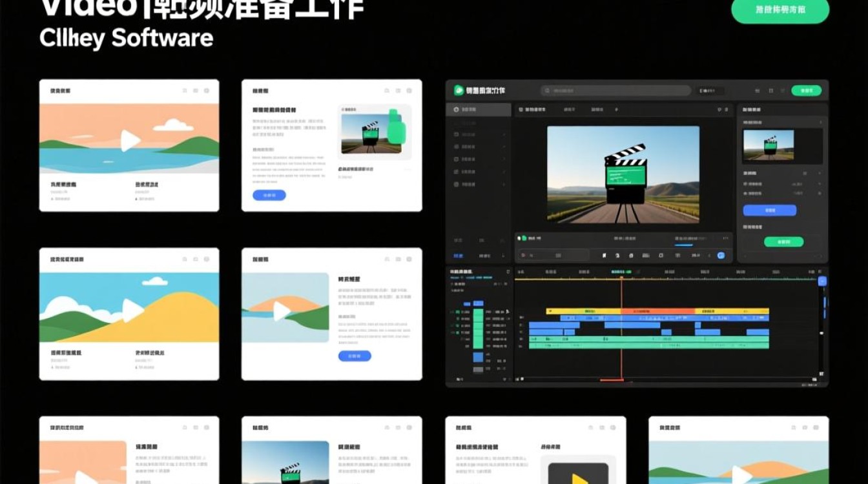Click the green button in the editor header

[x=806, y=91]
